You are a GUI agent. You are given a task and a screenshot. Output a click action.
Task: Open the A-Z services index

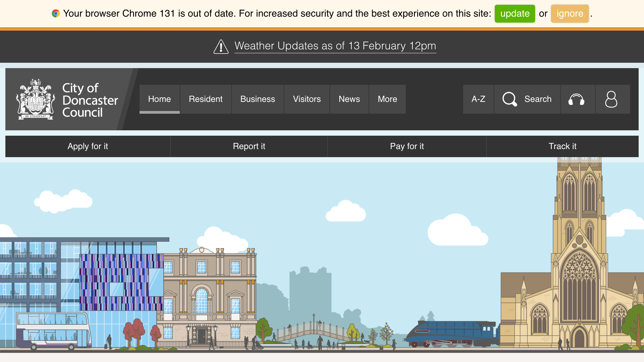pyautogui.click(x=478, y=99)
